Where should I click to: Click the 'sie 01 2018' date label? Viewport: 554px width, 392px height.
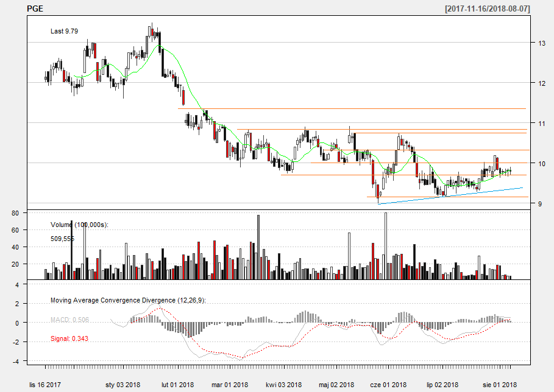(x=500, y=385)
